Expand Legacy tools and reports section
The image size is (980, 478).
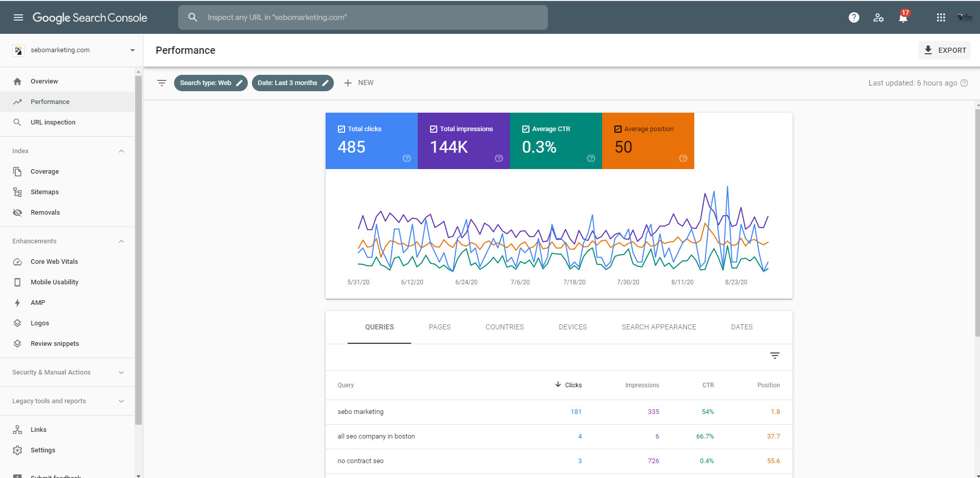[121, 401]
